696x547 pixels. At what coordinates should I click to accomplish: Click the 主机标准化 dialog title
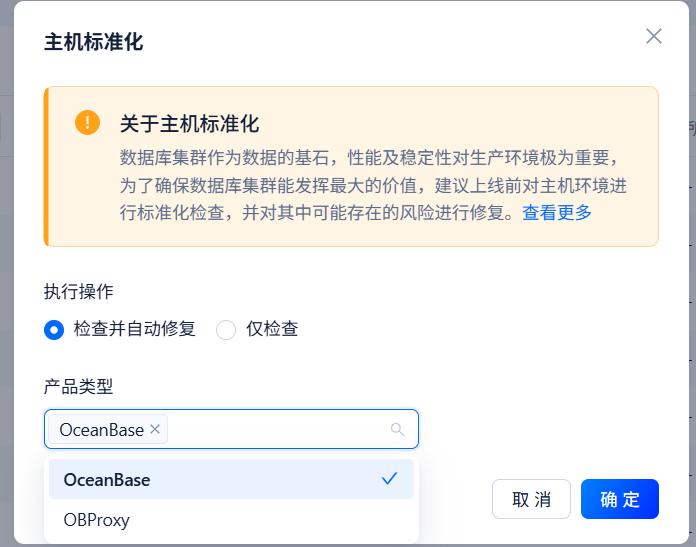(94, 42)
